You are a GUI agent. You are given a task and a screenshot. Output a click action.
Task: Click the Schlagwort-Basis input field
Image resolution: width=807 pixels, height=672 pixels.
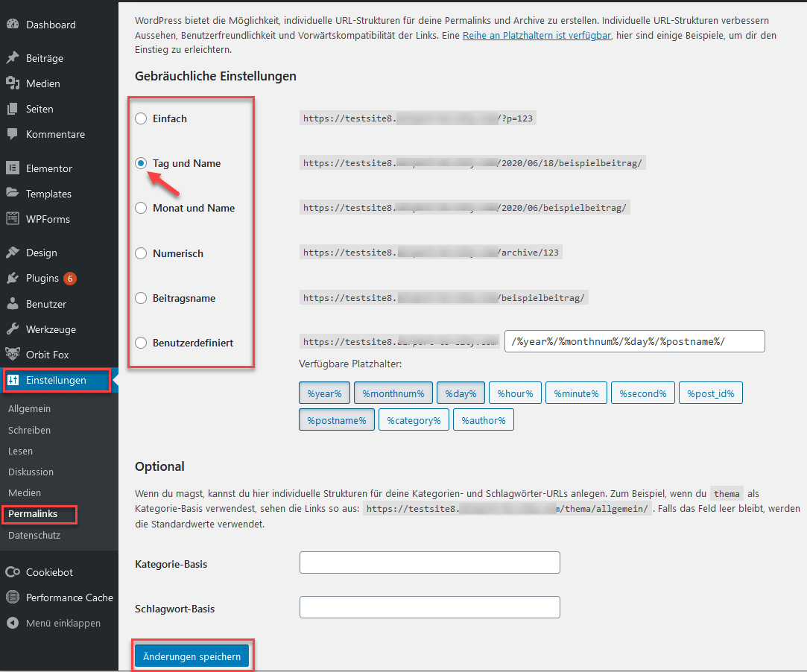430,607
